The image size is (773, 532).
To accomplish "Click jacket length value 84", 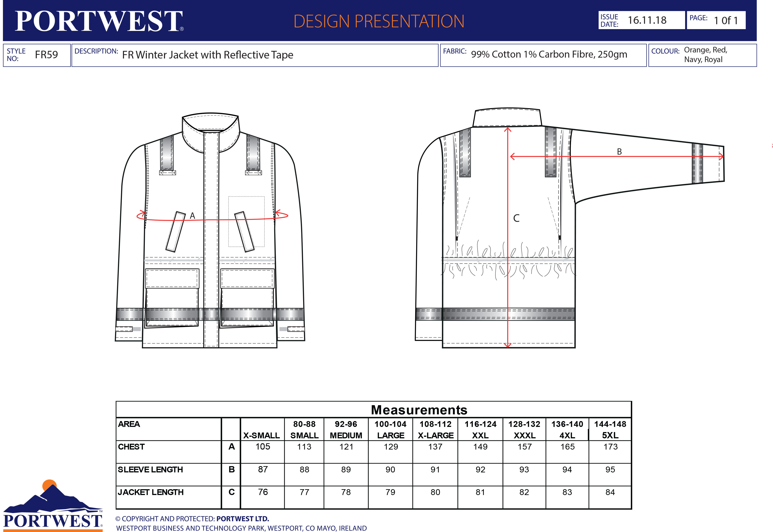I will pos(610,492).
